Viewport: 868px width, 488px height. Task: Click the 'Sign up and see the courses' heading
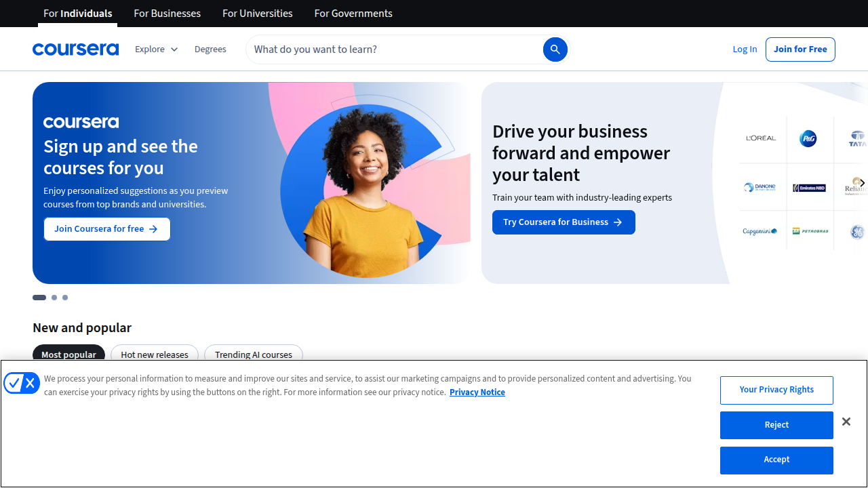pos(121,157)
